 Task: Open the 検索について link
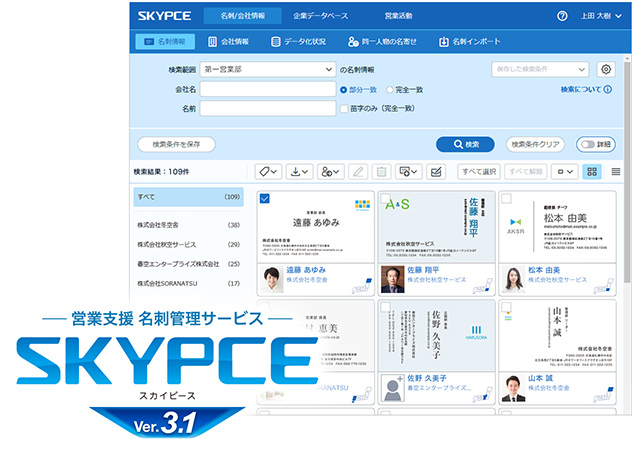(581, 89)
